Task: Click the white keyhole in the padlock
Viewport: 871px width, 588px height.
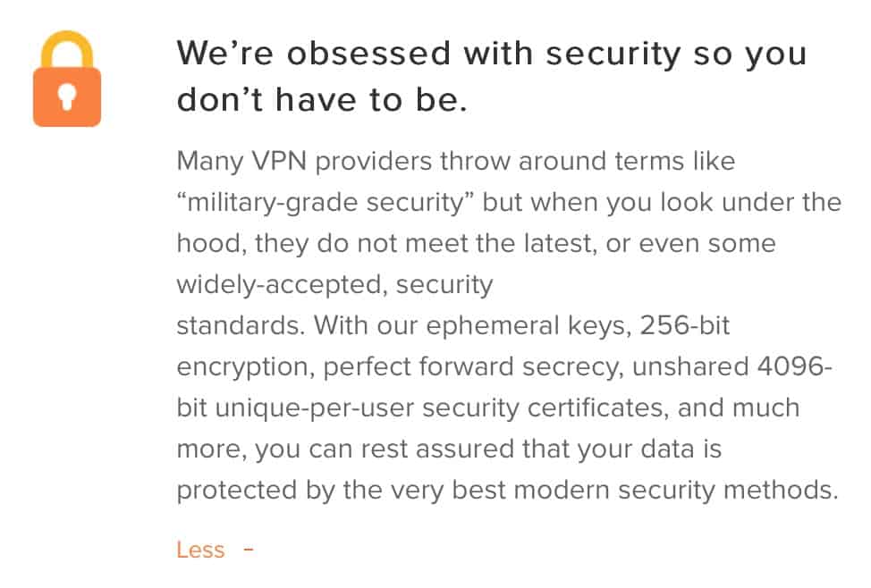Action: click(67, 97)
